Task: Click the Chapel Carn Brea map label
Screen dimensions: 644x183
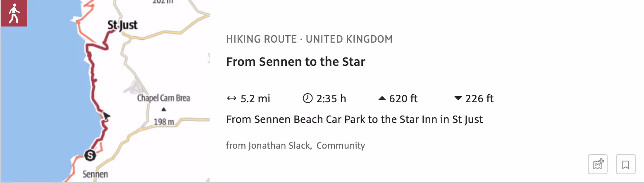Action: pos(164,99)
